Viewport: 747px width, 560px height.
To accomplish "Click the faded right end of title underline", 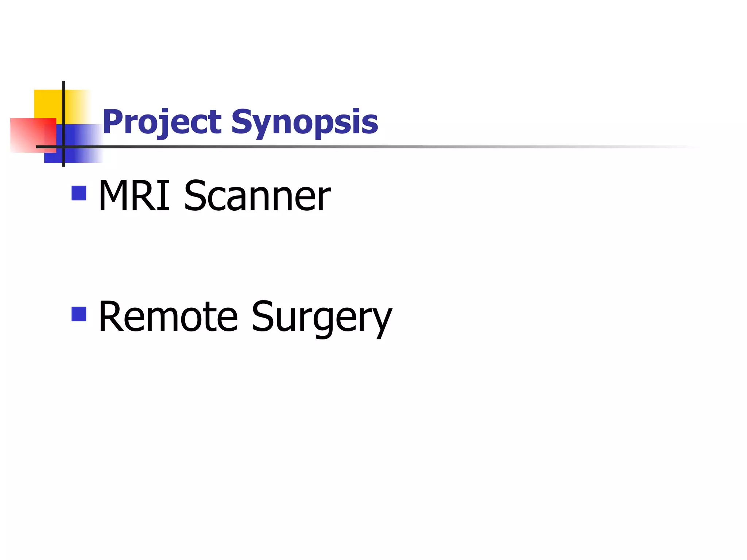I will click(657, 147).
